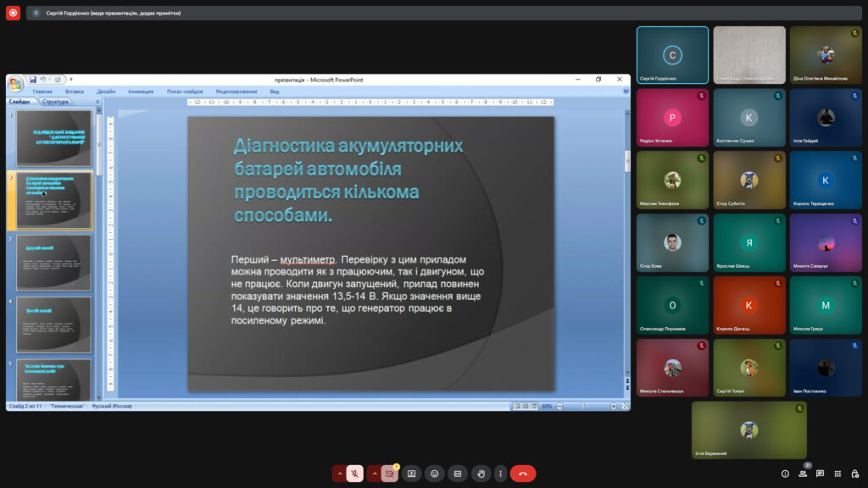Viewport: 868px width, 488px height.
Task: Switch to the Структура pane tab
Action: (x=55, y=102)
